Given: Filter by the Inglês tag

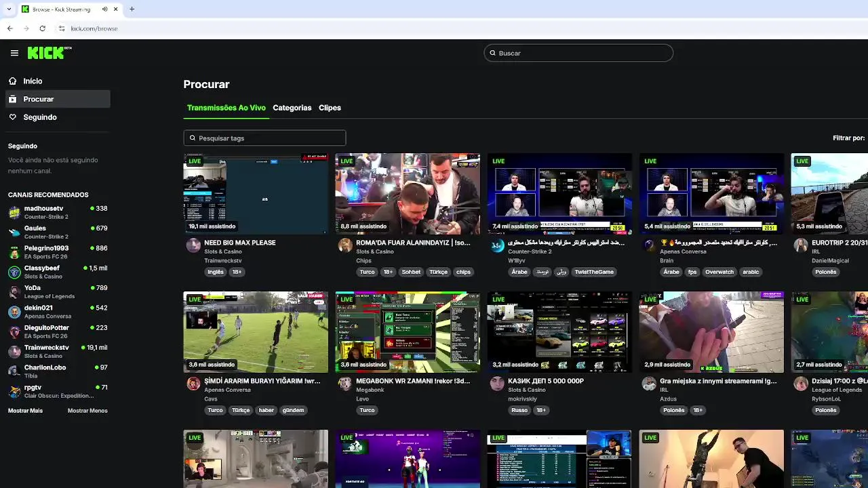Looking at the screenshot, I should pyautogui.click(x=215, y=272).
